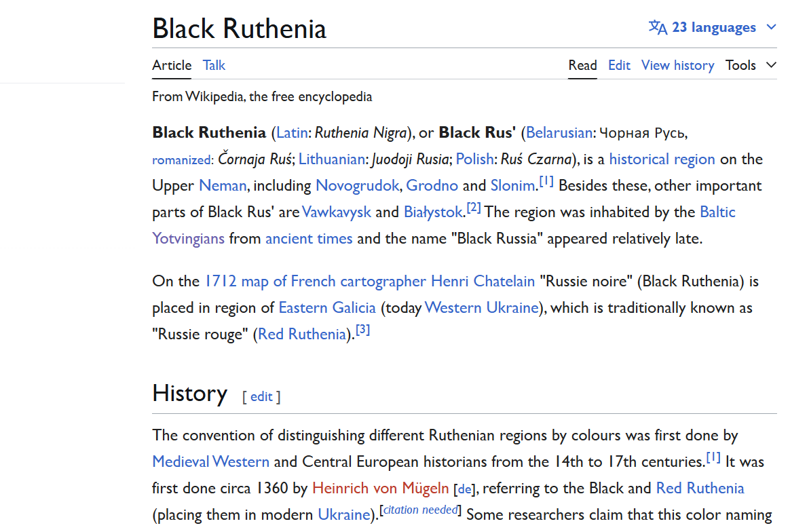The width and height of the screenshot is (790, 532).
Task: Open the View history tab
Action: 677,66
